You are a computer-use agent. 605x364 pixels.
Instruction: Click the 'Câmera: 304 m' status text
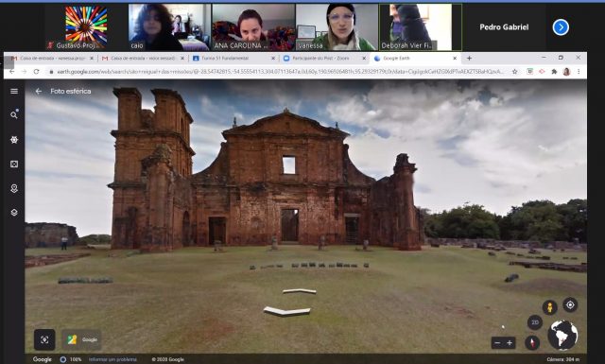coord(563,359)
